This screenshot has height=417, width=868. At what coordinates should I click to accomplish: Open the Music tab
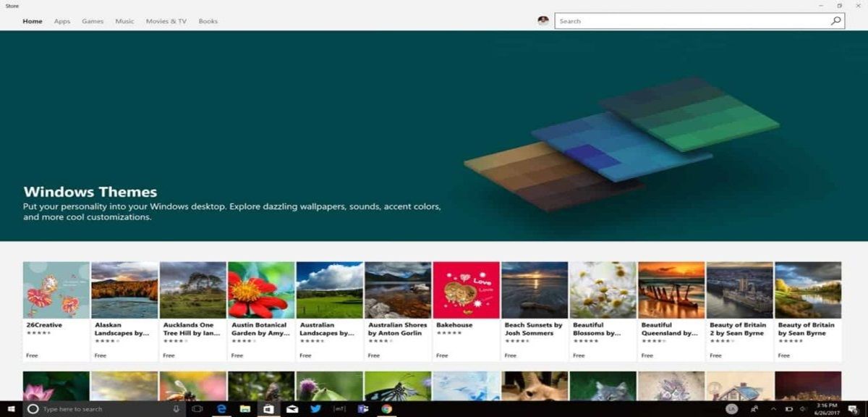[x=124, y=21]
